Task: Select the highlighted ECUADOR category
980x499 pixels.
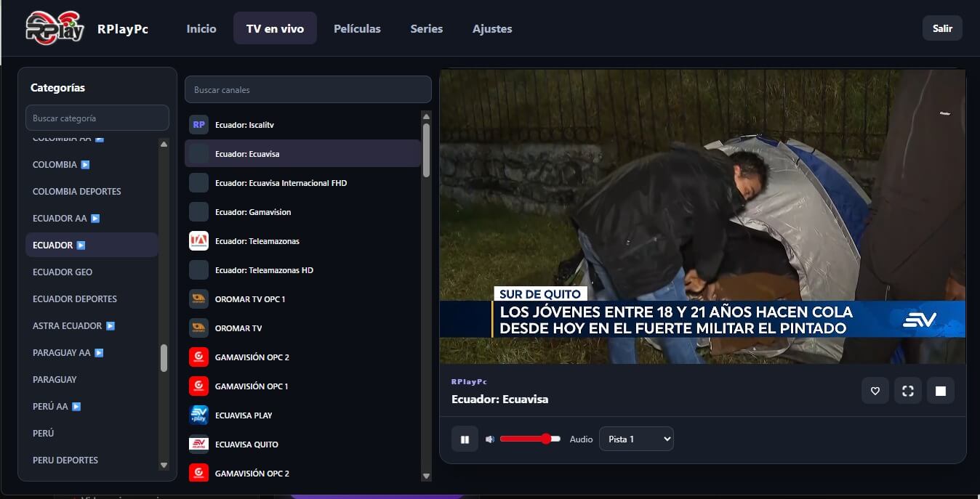Action: (x=92, y=245)
